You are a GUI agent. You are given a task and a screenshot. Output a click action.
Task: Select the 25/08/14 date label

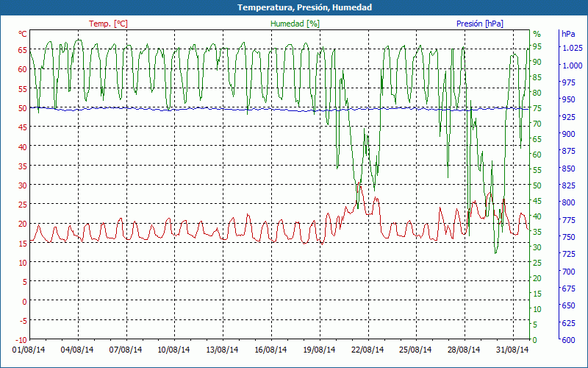coord(415,350)
